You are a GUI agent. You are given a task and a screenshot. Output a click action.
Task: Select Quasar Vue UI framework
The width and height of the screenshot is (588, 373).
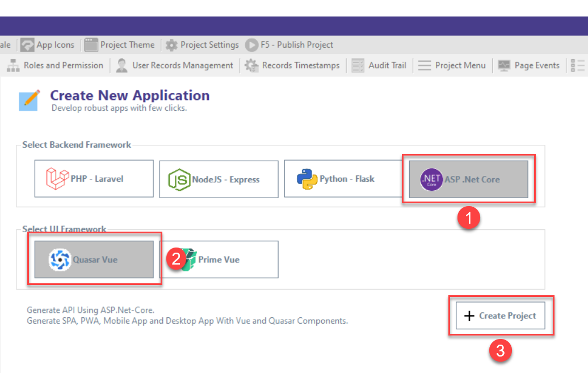pyautogui.click(x=94, y=259)
